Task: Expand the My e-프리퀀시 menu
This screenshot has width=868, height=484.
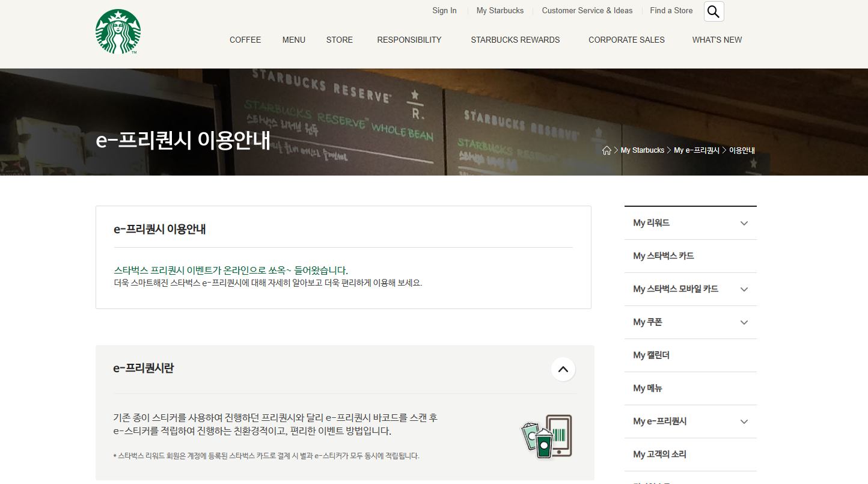Action: (744, 421)
